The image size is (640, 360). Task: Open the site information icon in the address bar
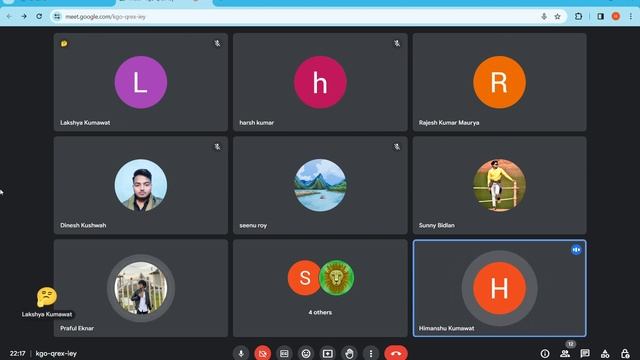point(57,17)
